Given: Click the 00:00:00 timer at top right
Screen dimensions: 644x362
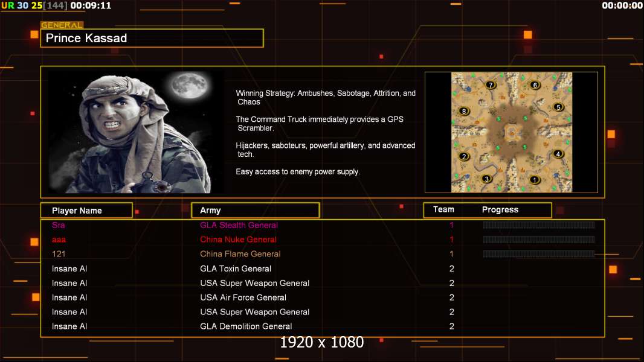Looking at the screenshot, I should point(622,6).
